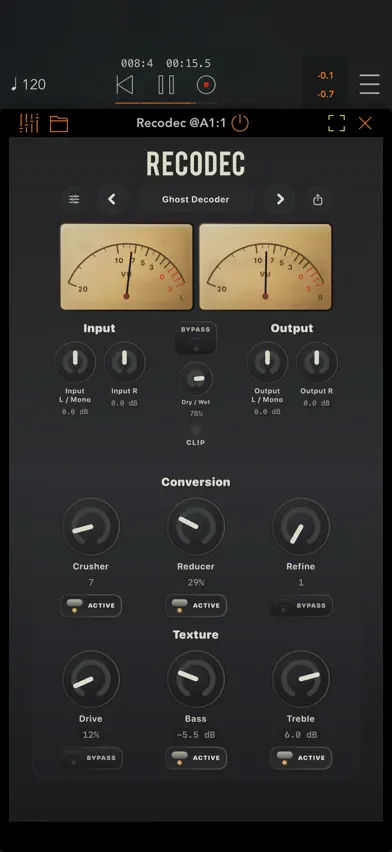Close the Recodec plugin panel
Screen dimensions: 392x852
(365, 123)
